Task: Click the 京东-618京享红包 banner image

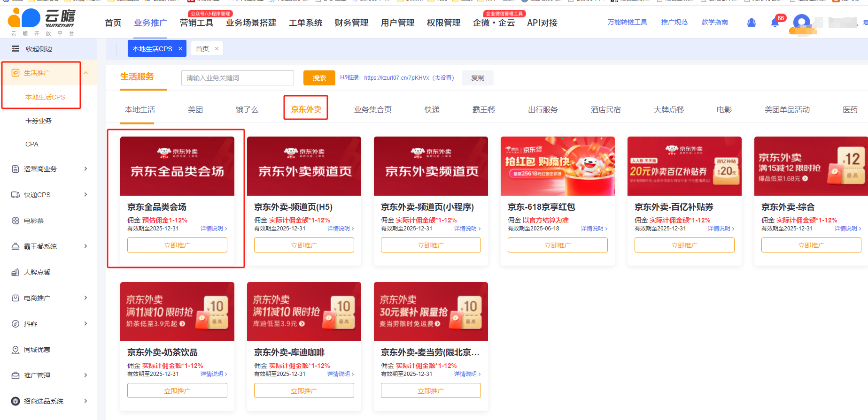Action: tap(558, 166)
